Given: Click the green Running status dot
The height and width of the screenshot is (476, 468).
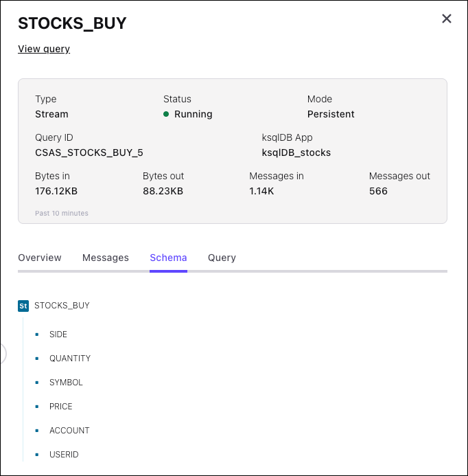Looking at the screenshot, I should click(166, 115).
